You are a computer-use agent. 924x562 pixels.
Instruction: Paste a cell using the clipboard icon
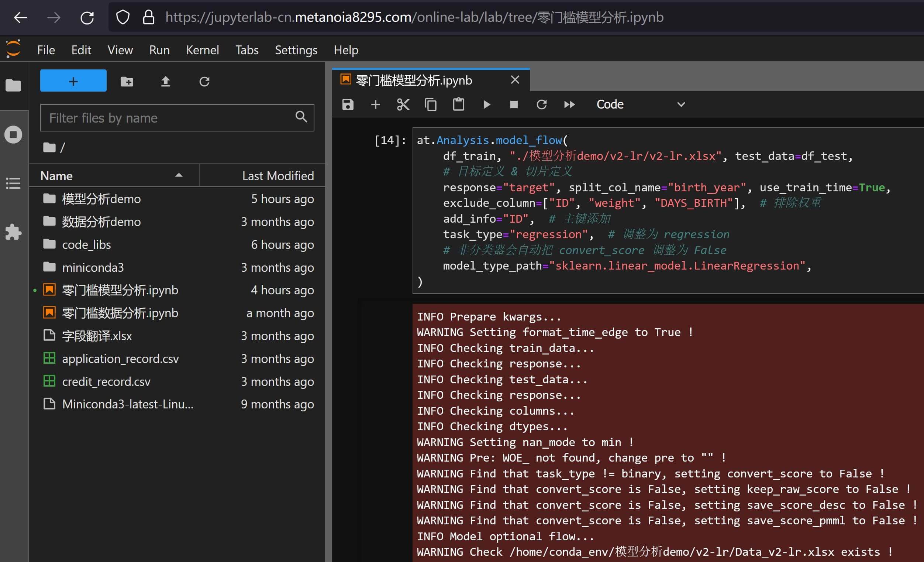click(458, 104)
